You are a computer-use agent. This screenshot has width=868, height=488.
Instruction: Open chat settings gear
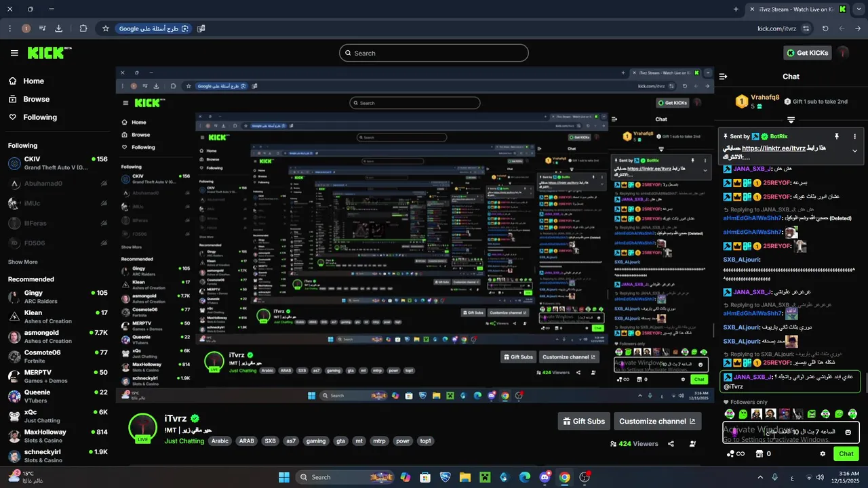click(823, 454)
